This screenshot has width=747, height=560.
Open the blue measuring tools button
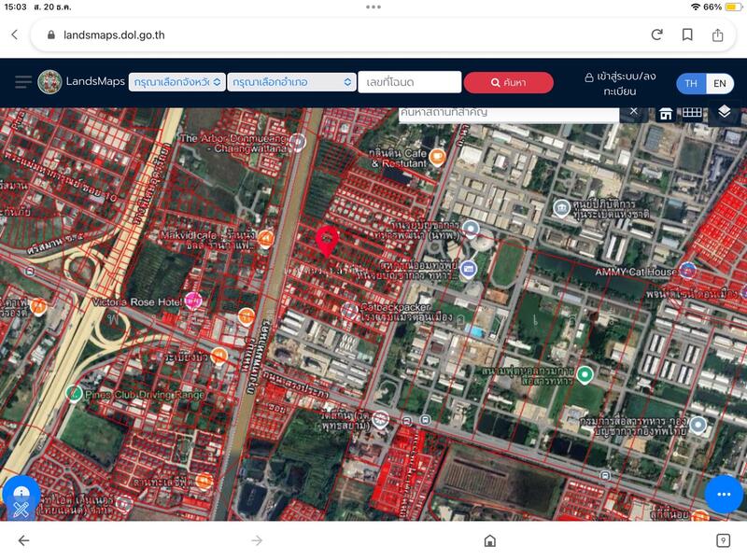21,497
